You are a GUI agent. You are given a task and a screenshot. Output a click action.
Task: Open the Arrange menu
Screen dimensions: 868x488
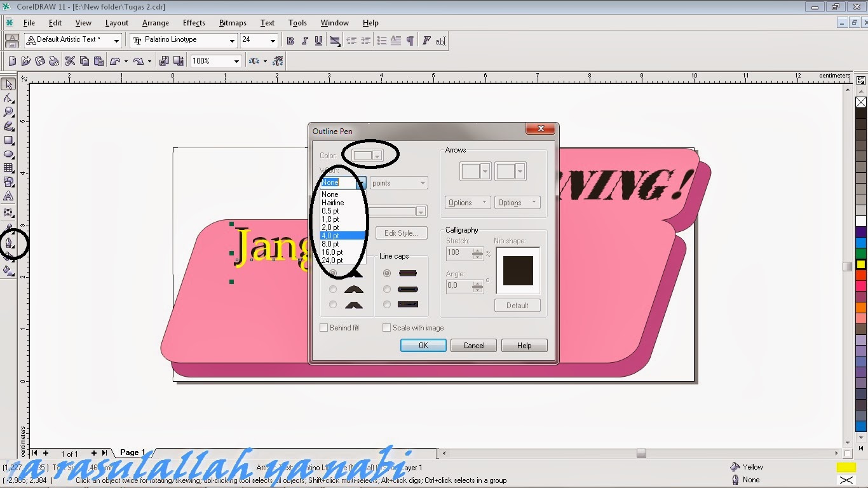click(155, 23)
